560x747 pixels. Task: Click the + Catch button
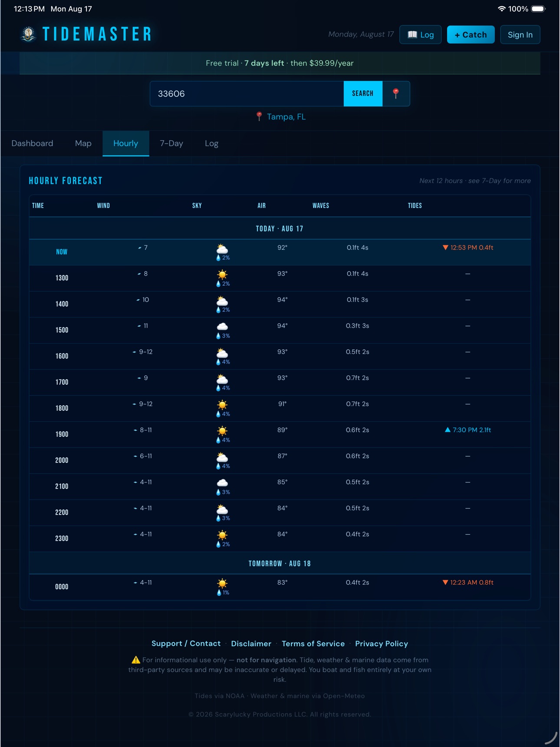coord(471,35)
